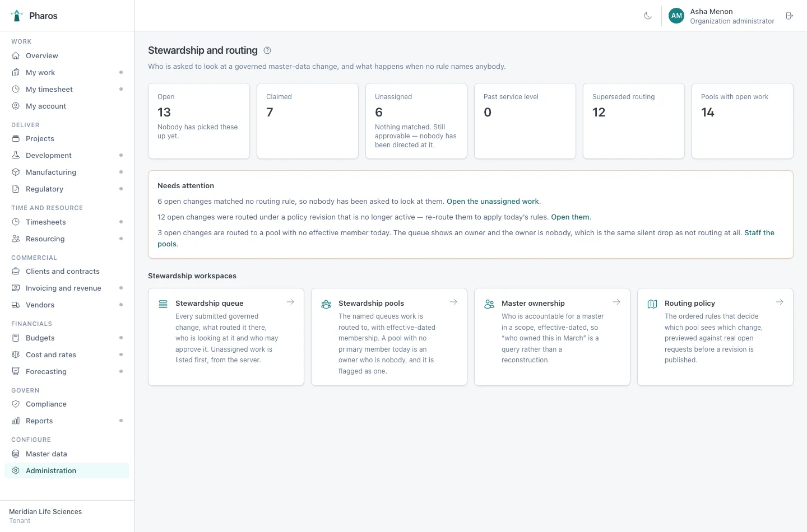Open help icon beside Stewardship and routing
807x532 pixels.
(x=267, y=50)
